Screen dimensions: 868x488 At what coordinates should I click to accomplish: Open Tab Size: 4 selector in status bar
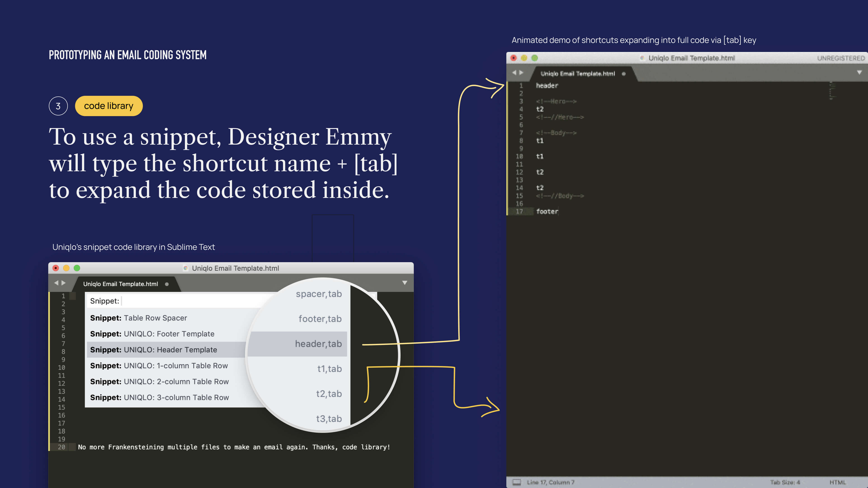785,482
